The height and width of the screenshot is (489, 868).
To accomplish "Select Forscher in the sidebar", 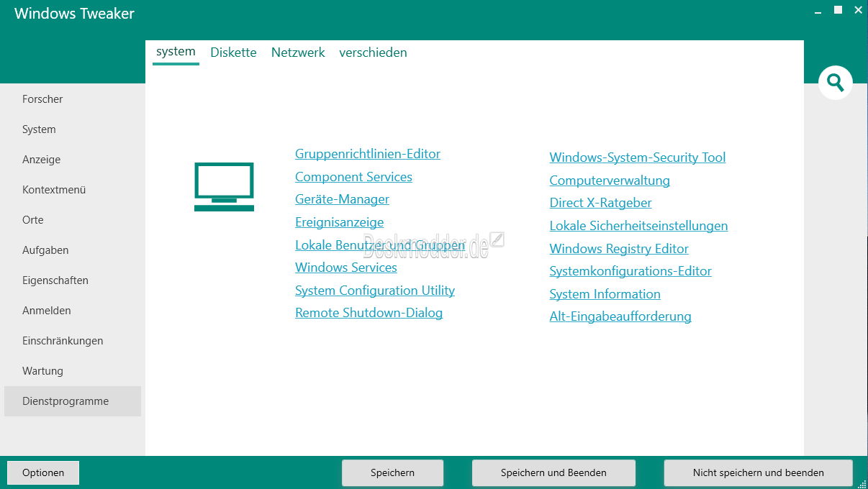I will 73,99.
